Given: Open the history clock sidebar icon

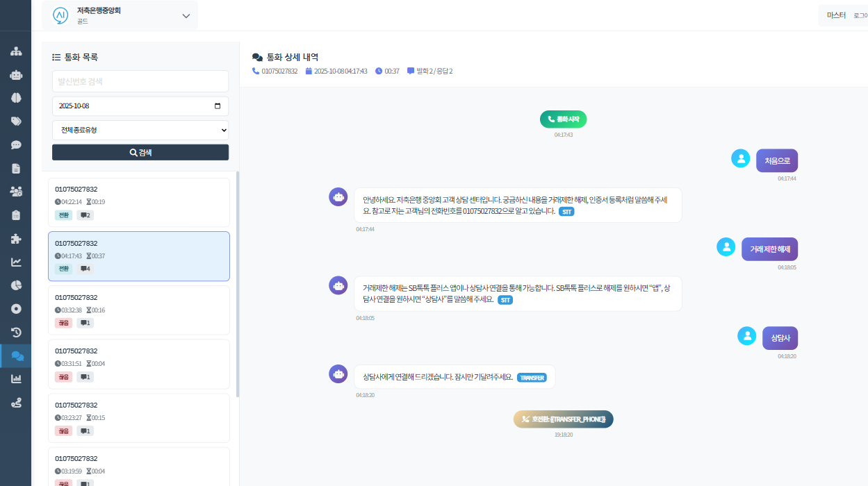Looking at the screenshot, I should click(16, 332).
